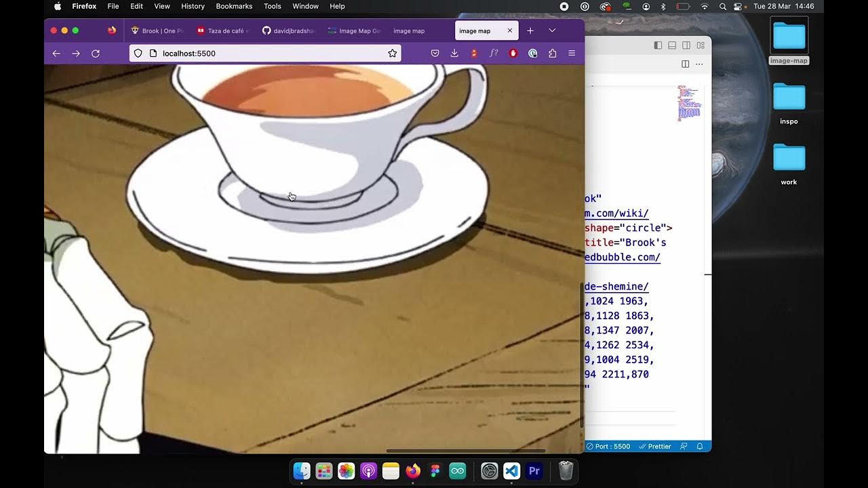The height and width of the screenshot is (488, 868).
Task: Follow the m.com/wiki/ link in code
Action: [616, 213]
